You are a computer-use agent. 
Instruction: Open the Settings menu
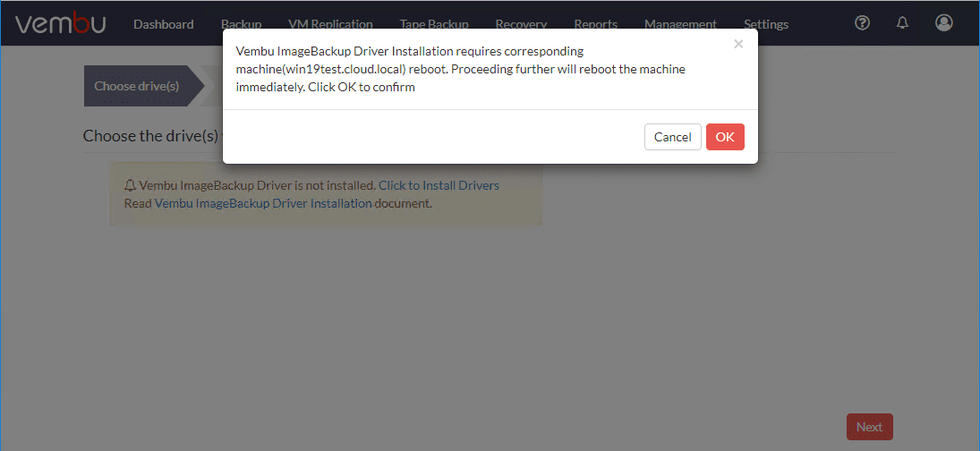click(x=765, y=24)
